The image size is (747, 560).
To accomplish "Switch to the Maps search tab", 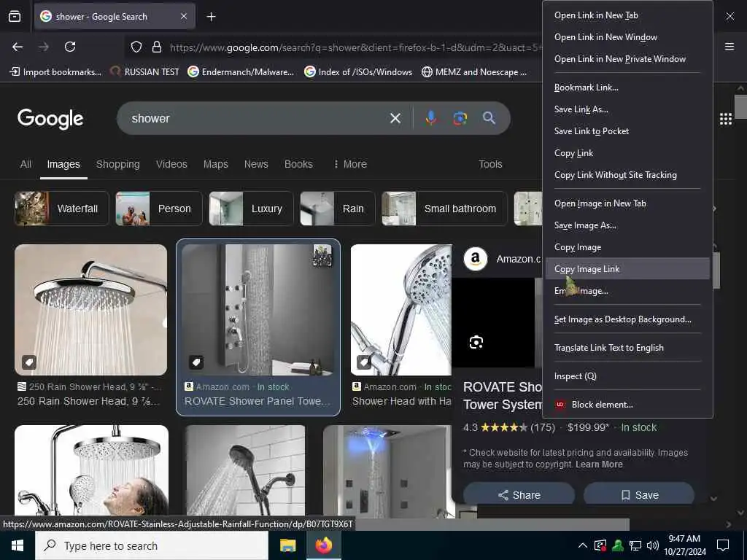I will (215, 164).
